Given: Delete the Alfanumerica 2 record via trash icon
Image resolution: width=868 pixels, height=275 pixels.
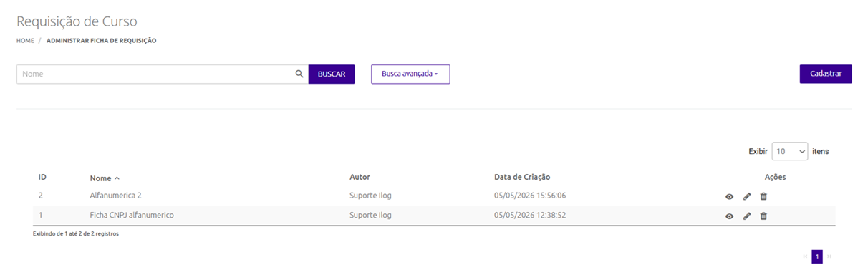Looking at the screenshot, I should pyautogui.click(x=763, y=196).
